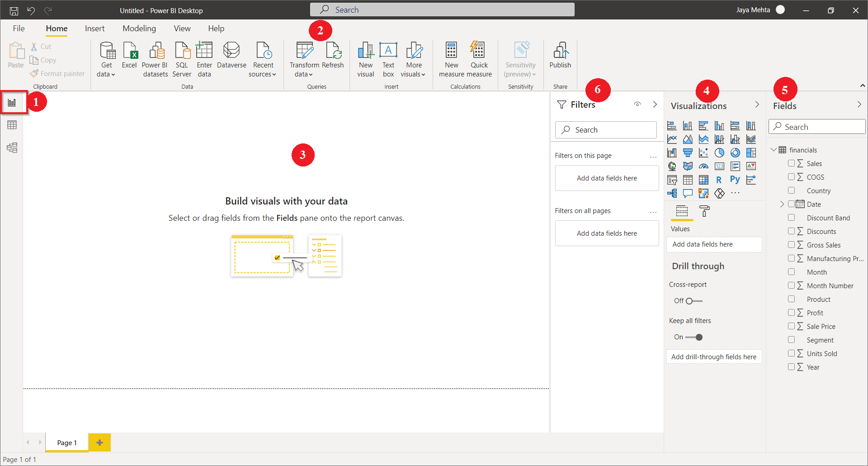
Task: Switch to the Modeling ribbon tab
Action: point(139,28)
